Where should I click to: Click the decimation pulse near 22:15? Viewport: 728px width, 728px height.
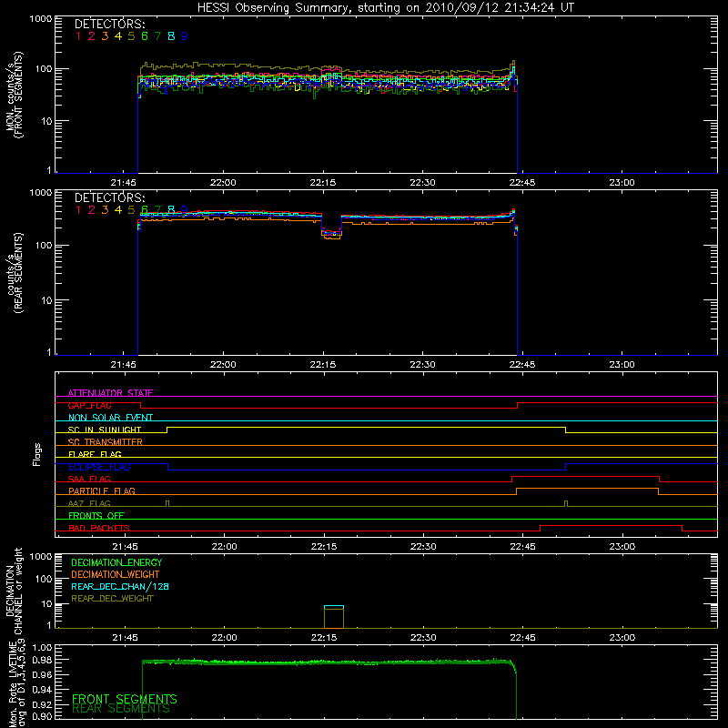334,617
